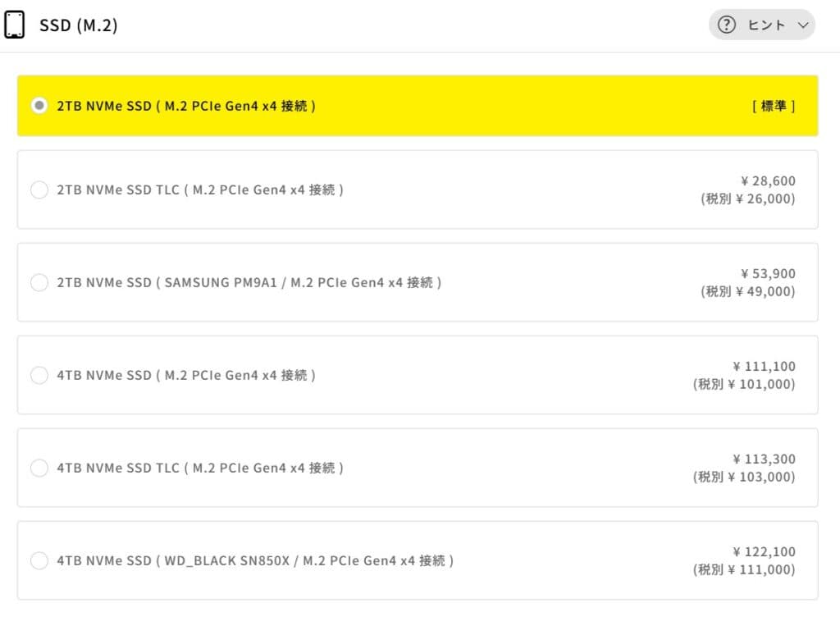Screen dimensions: 840x626
Task: Click the [標準] label on the standard option
Action: click(774, 106)
